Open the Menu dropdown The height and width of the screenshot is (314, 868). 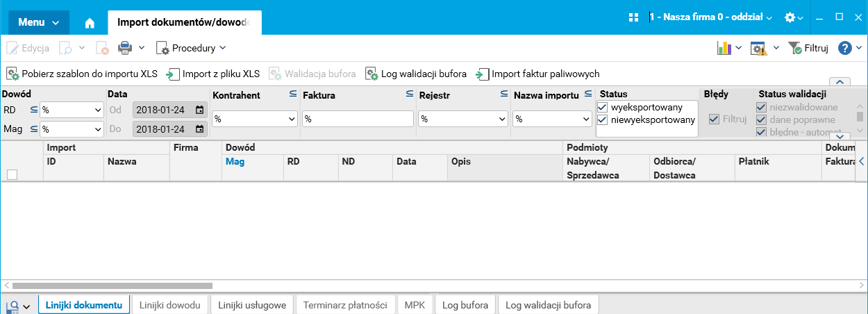39,22
